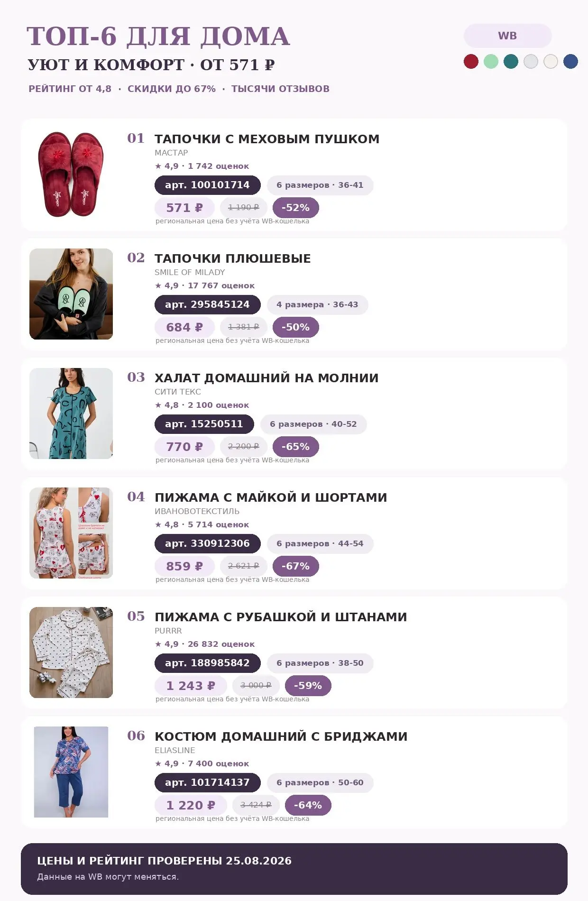Click the PURRR brand name

click(168, 631)
